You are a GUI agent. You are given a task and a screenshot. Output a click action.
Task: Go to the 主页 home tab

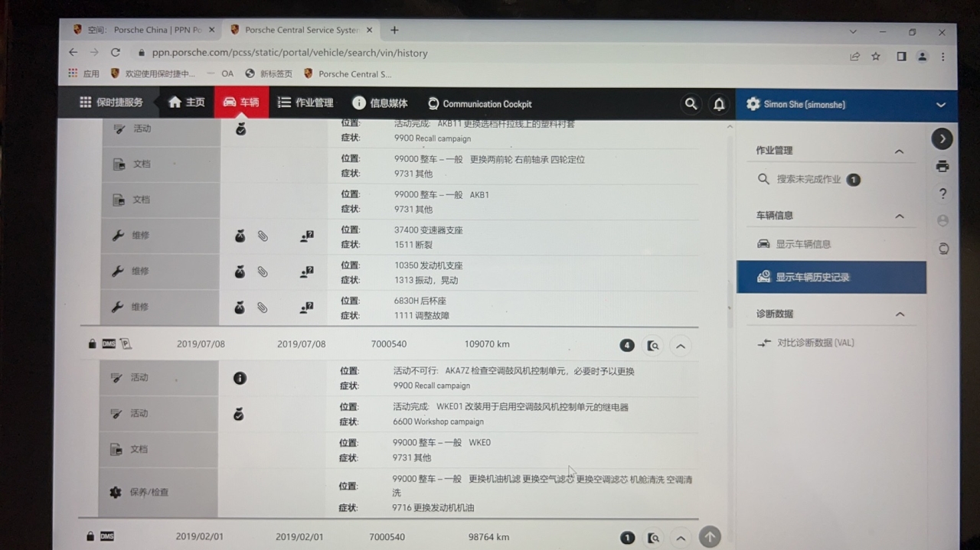(187, 103)
